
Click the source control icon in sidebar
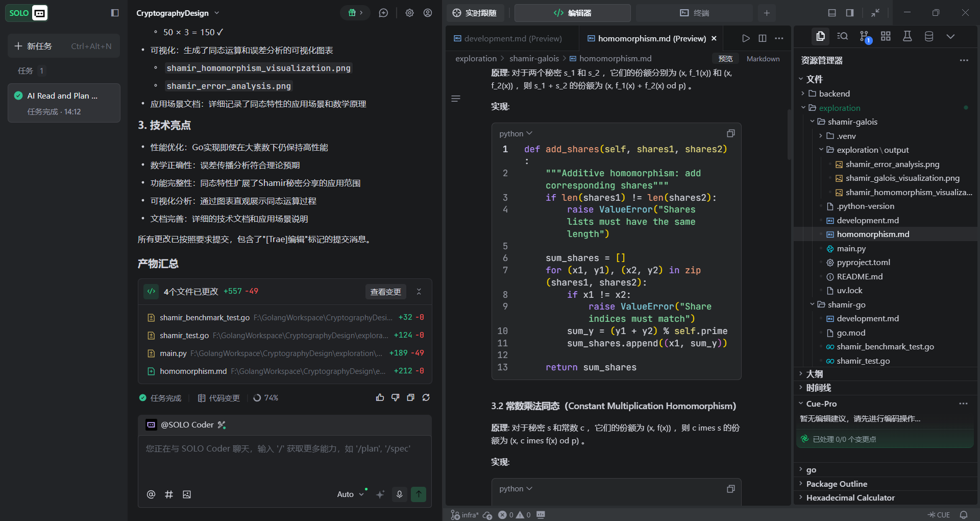coord(864,36)
